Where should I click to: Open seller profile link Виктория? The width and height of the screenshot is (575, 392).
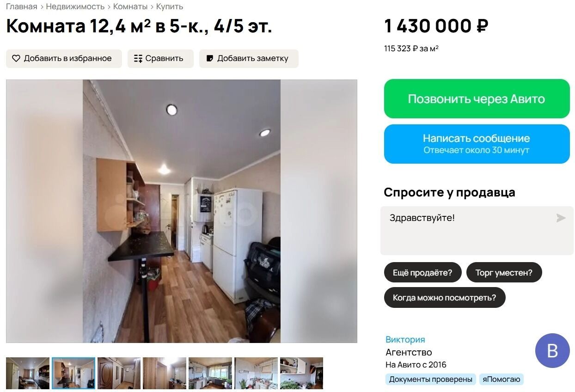click(405, 339)
